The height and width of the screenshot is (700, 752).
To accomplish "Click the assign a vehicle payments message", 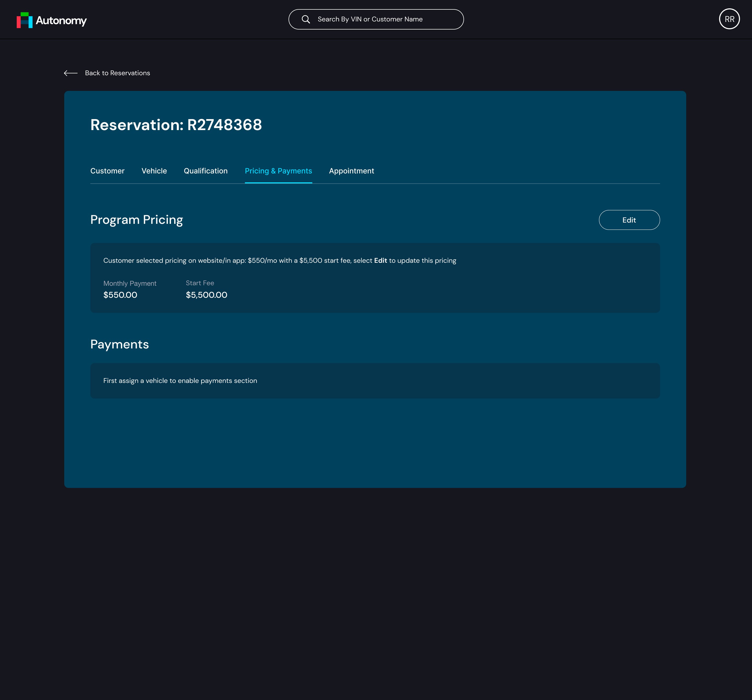I will 180,381.
